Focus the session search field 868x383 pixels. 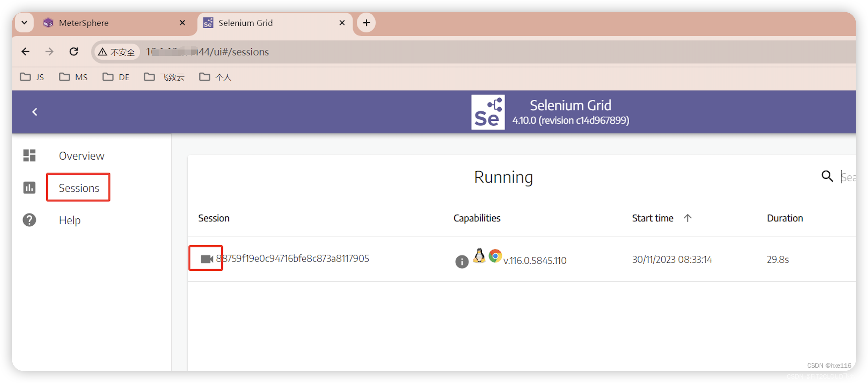point(848,177)
